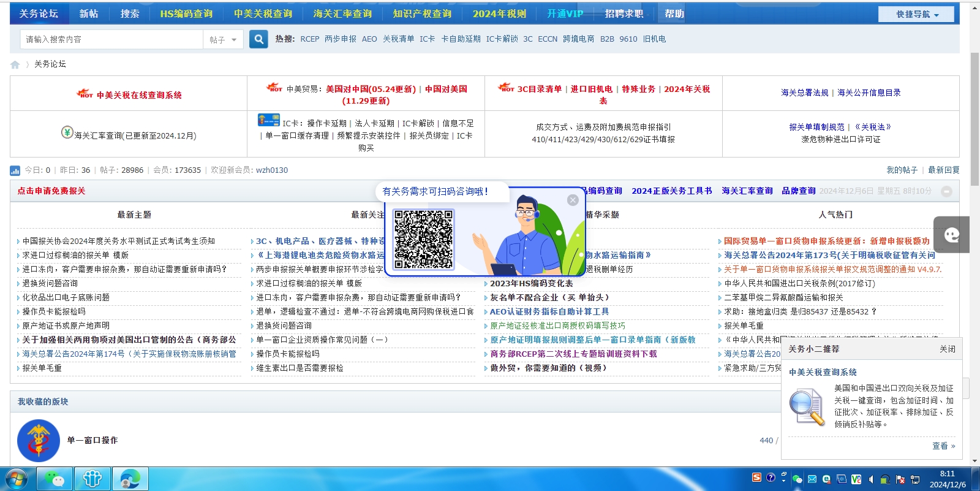This screenshot has height=491, width=980.
Task: Click the ESET security tray icon
Action: (826, 479)
